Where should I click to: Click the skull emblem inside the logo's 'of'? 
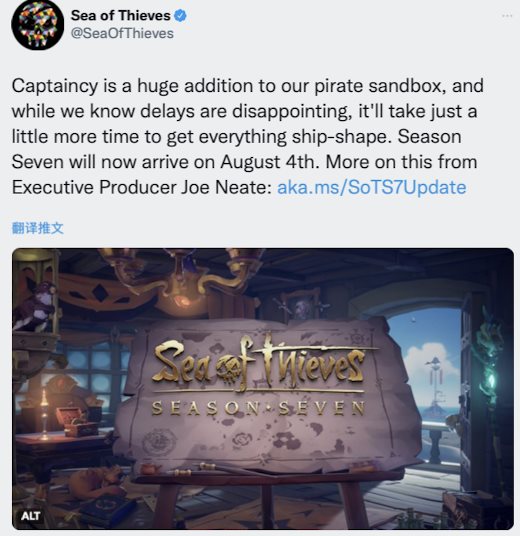(231, 370)
